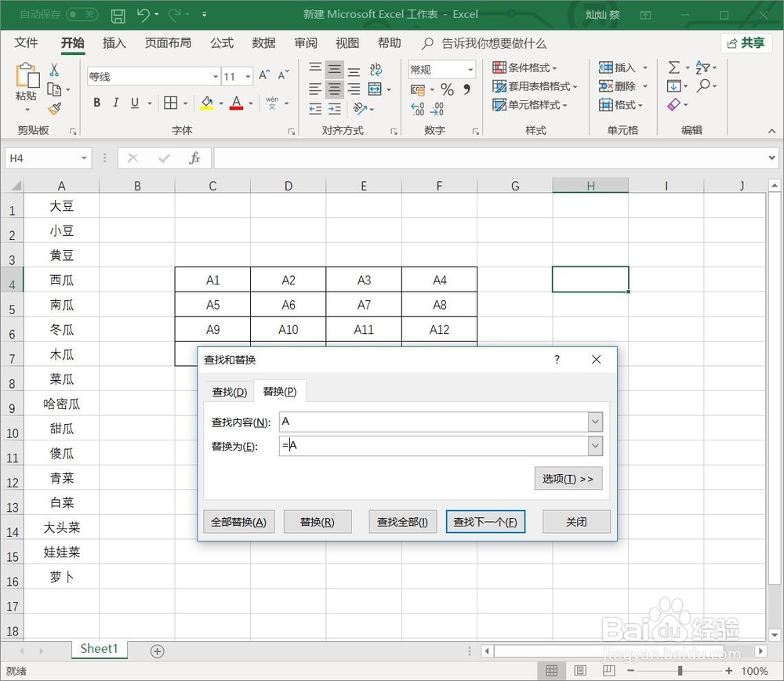Switch to 查找(D) tab in dialog

point(230,392)
